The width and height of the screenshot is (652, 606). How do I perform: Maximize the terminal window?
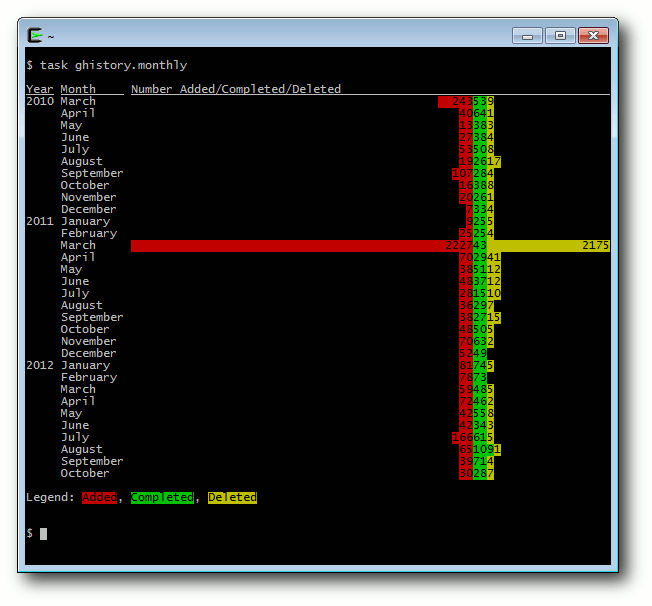click(559, 36)
